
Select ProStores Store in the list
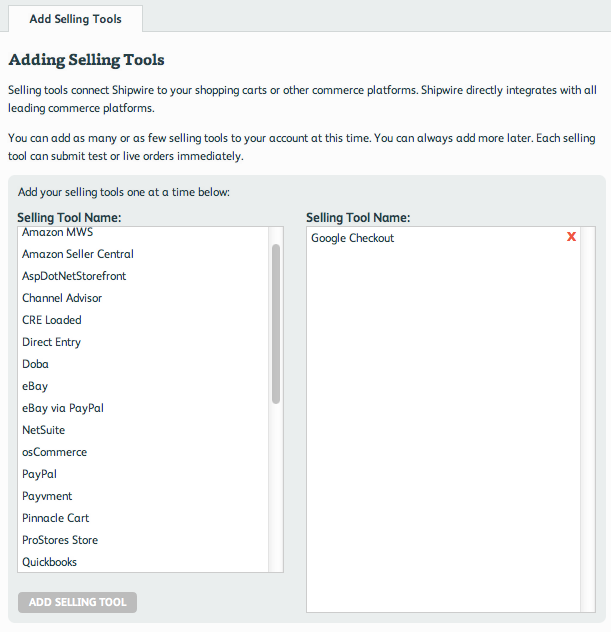[x=60, y=540]
